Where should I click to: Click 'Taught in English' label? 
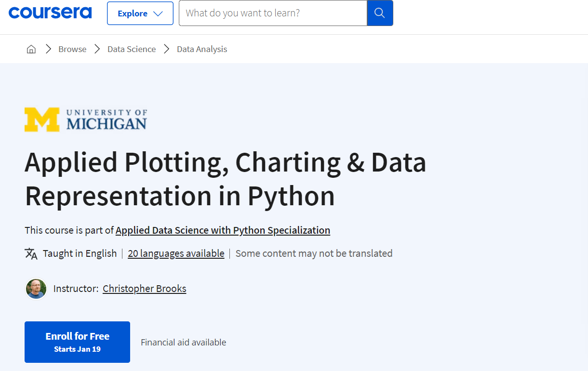point(80,253)
